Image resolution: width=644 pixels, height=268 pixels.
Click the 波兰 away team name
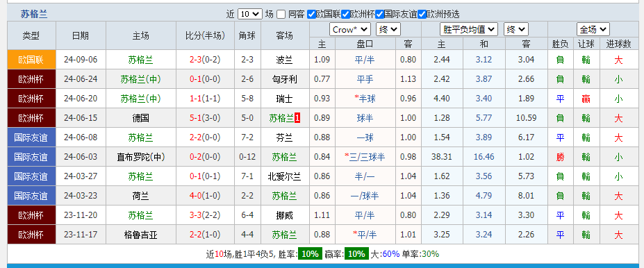pos(284,60)
